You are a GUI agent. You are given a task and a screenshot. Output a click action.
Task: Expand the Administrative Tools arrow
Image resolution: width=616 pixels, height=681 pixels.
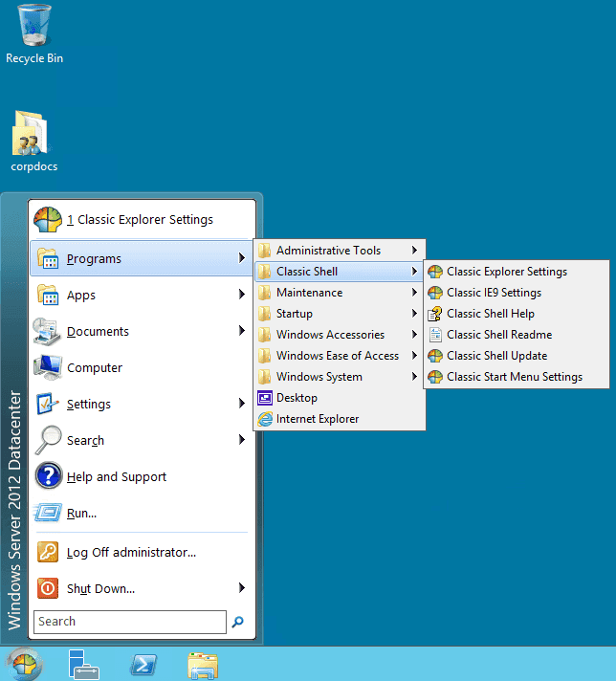(414, 251)
